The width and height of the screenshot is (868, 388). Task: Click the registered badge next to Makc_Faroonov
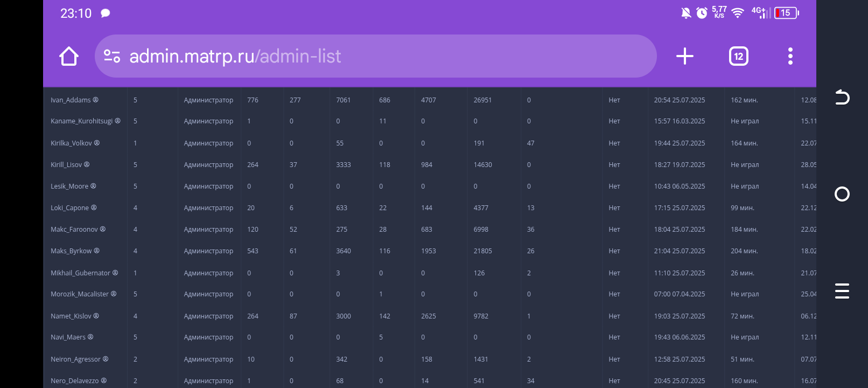tap(103, 229)
